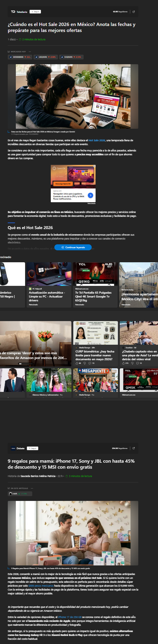
Task: Open the Microsoft PC Helpsoft sponsored card
Action: tap(49, 285)
